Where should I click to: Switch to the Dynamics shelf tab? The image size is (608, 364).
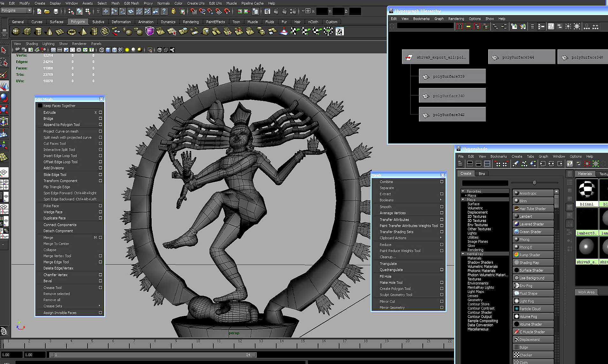click(x=168, y=22)
